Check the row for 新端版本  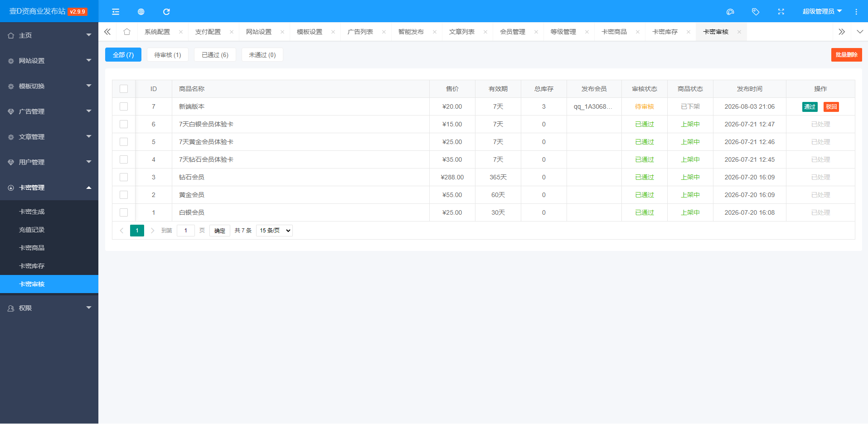(124, 106)
